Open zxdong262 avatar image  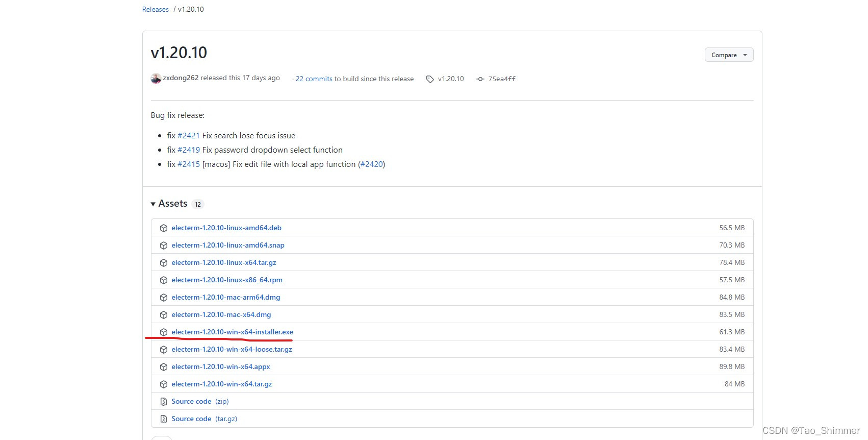156,79
